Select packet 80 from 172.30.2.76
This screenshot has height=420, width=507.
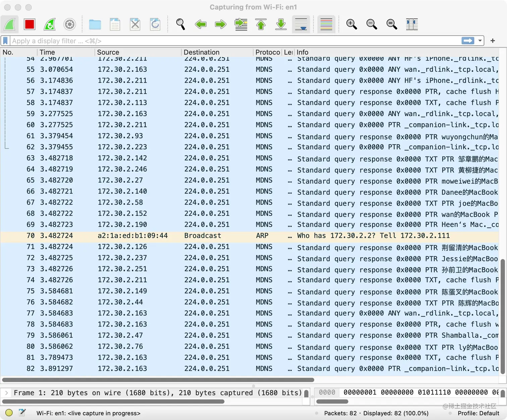pyautogui.click(x=249, y=346)
